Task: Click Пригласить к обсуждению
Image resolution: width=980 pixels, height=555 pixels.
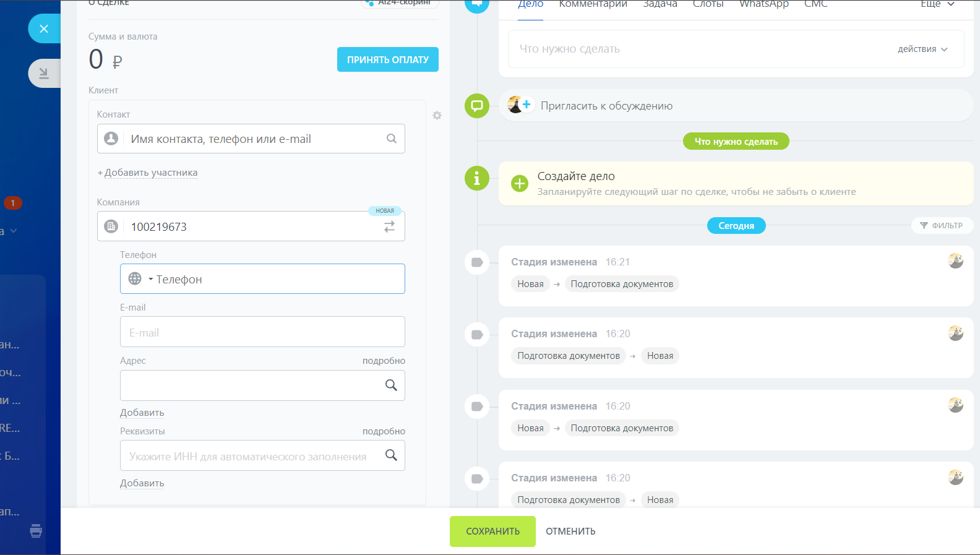Action: click(x=606, y=106)
